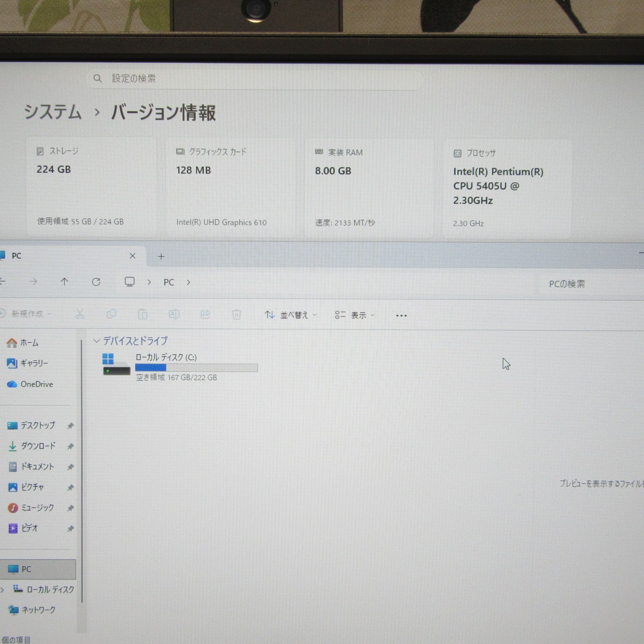Open the ビデオ quick access folder

pos(23,528)
